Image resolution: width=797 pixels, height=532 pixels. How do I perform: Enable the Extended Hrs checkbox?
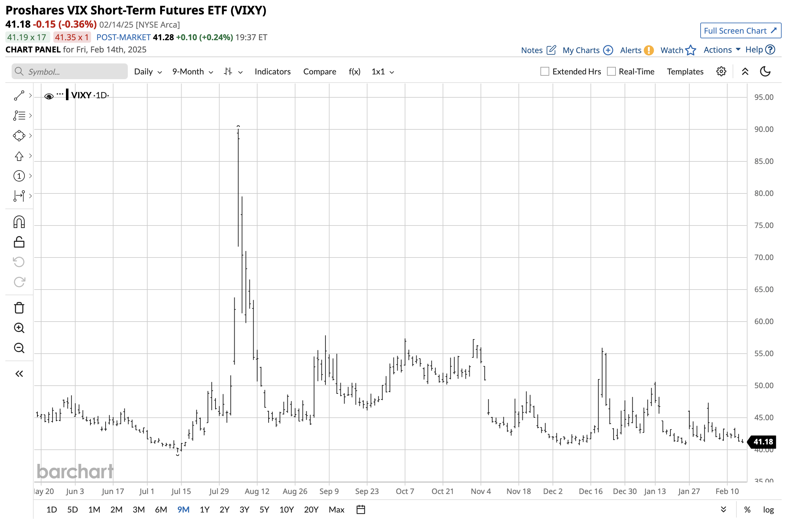point(544,71)
